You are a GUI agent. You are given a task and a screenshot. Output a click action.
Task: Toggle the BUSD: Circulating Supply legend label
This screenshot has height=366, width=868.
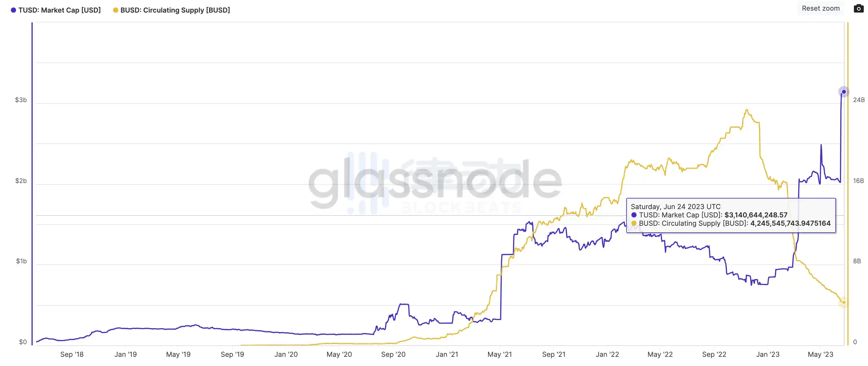coord(175,10)
